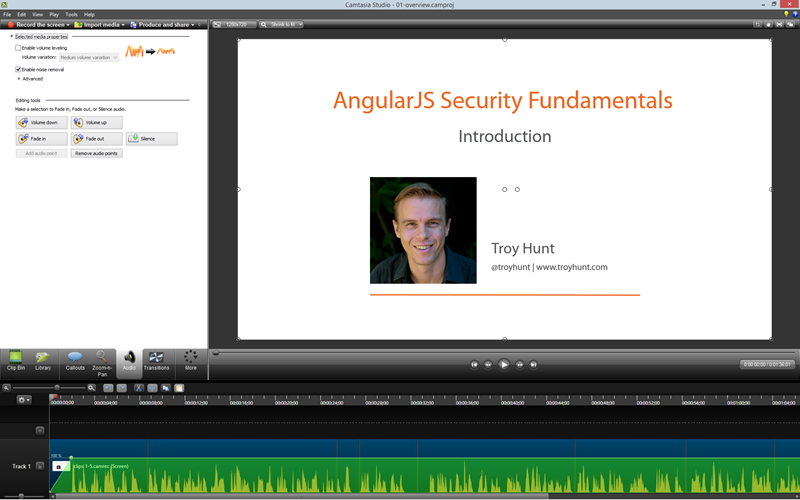Image resolution: width=800 pixels, height=500 pixels.
Task: Click the yellow lightbulb tips icon
Action: 786,14
